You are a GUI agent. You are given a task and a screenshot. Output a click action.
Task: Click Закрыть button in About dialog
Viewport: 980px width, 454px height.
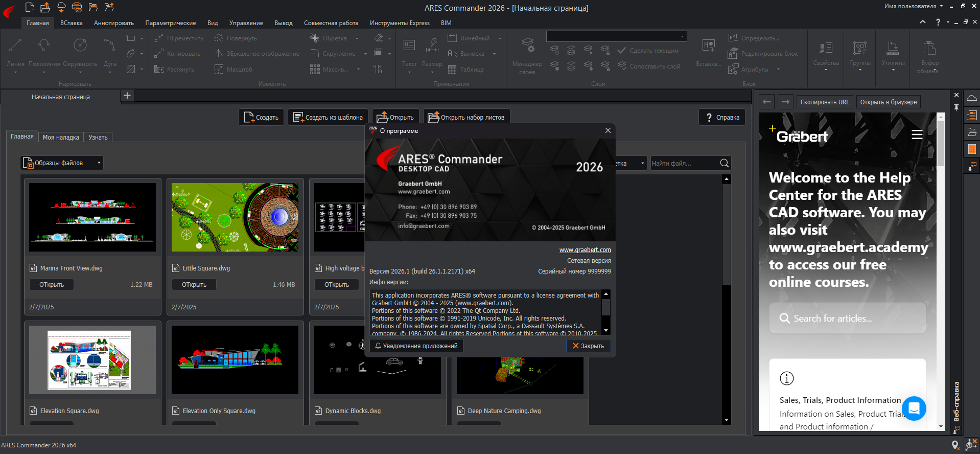click(x=588, y=346)
